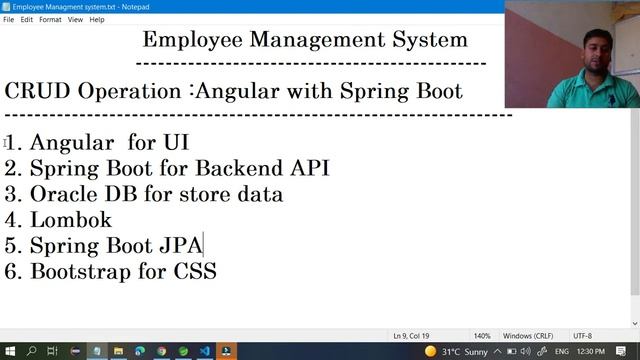This screenshot has width=640, height=360.
Task: Click 'Windows (CRLF)' in the status bar
Action: point(528,336)
